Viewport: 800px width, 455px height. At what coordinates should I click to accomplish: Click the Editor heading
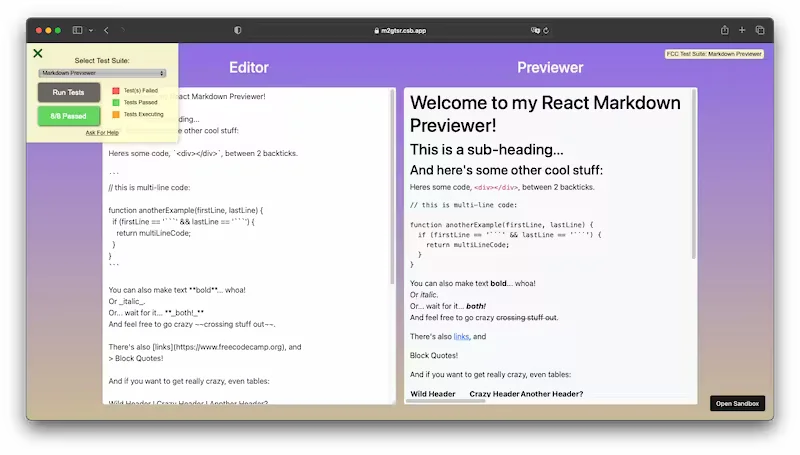[248, 67]
